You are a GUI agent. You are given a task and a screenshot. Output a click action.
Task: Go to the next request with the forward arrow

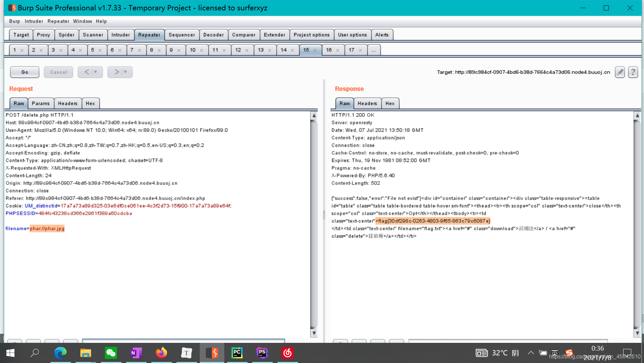(117, 72)
